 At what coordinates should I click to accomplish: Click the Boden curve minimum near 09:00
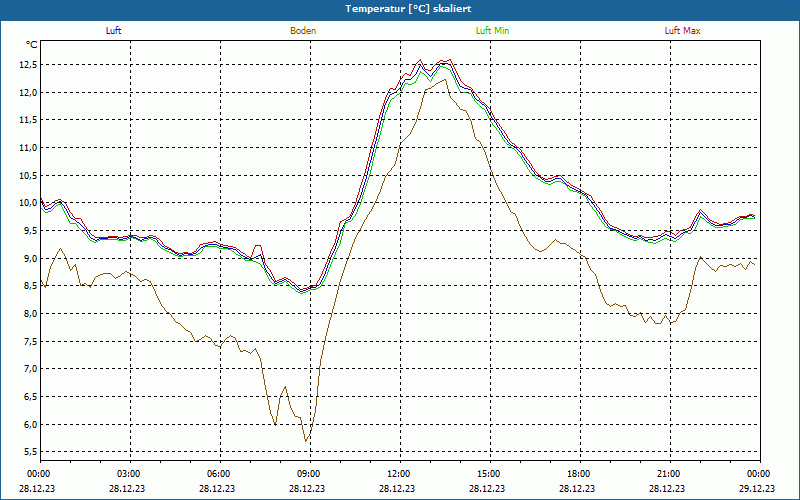(x=306, y=441)
